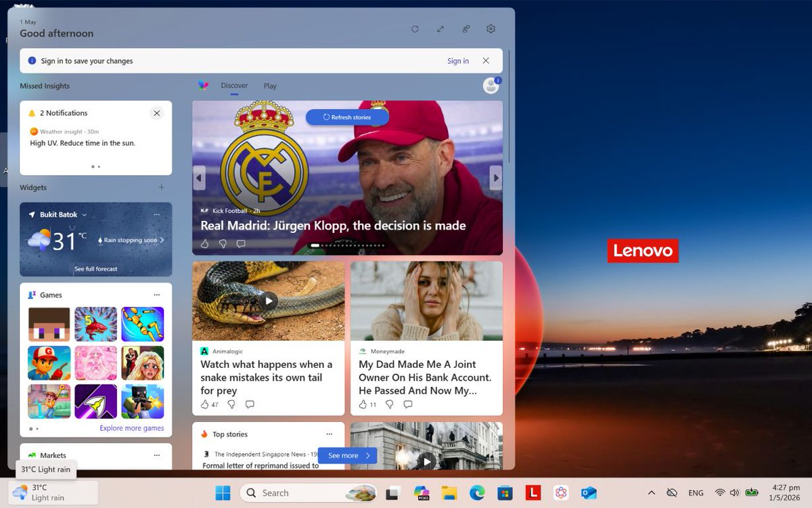Comment on the snake article
This screenshot has width=812, height=508.
pyautogui.click(x=250, y=404)
